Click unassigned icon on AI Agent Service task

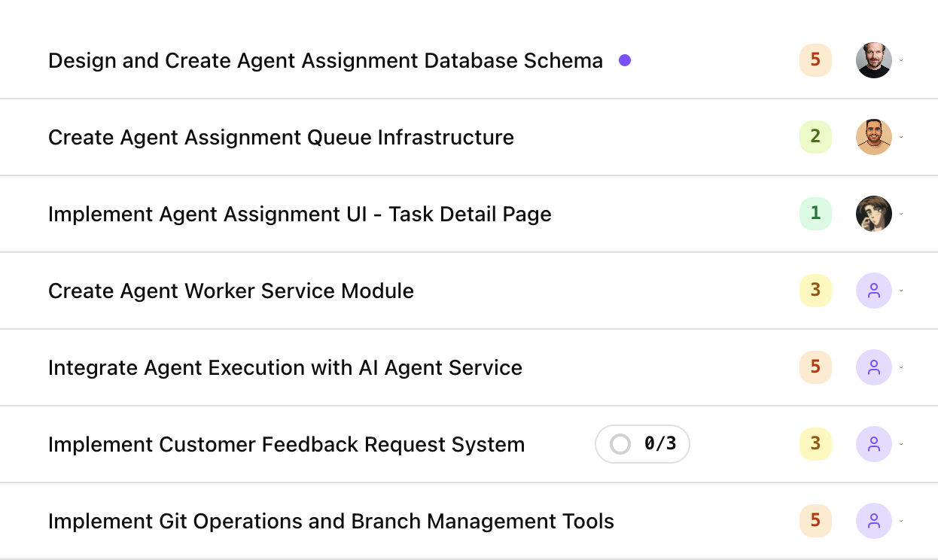[873, 367]
